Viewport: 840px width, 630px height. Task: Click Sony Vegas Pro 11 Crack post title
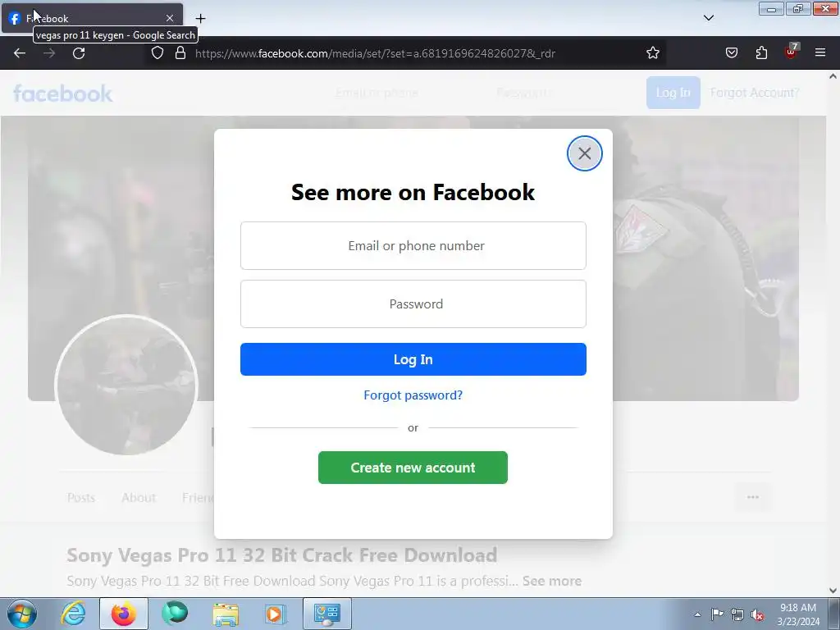click(282, 555)
